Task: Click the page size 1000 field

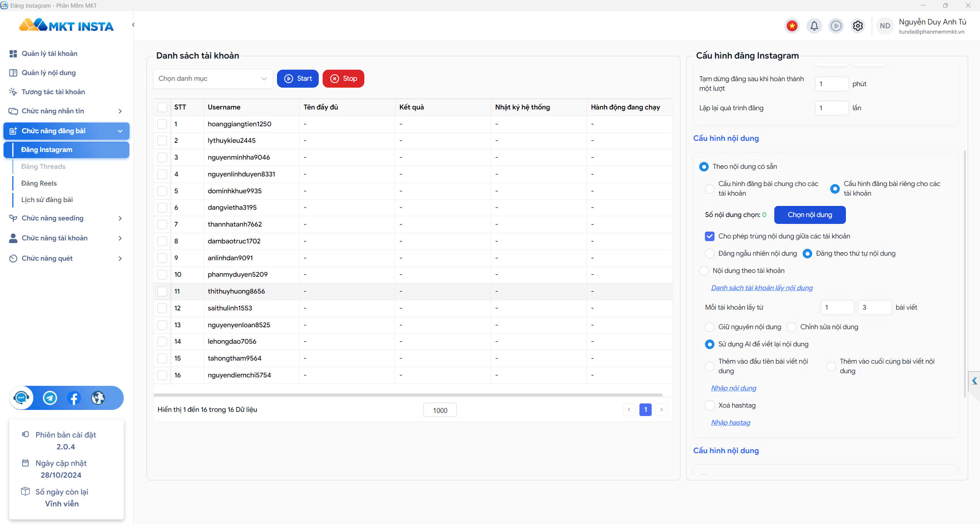Action: pos(440,410)
